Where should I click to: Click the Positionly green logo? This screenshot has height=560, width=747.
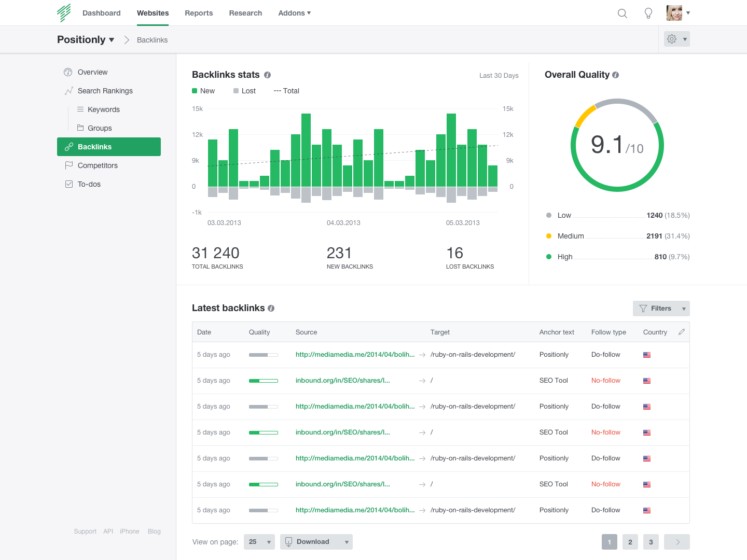64,13
